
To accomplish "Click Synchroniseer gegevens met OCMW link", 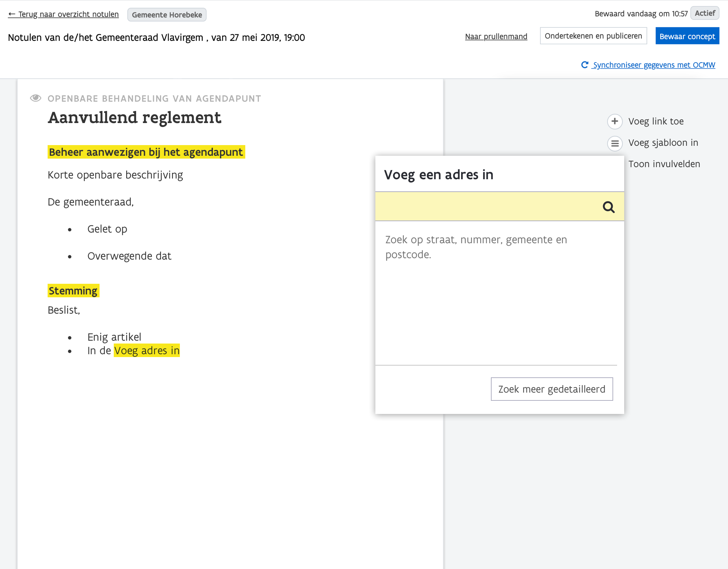I will coord(653,65).
